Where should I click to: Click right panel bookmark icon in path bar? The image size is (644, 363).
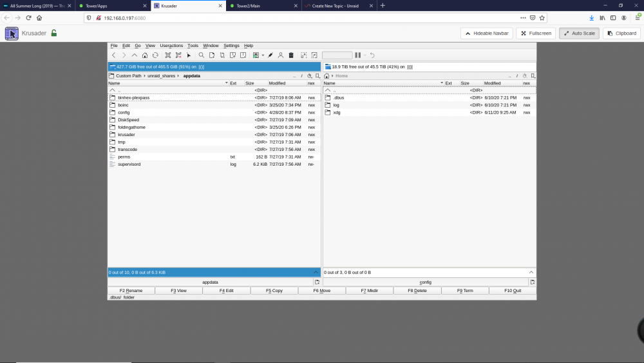tap(533, 75)
